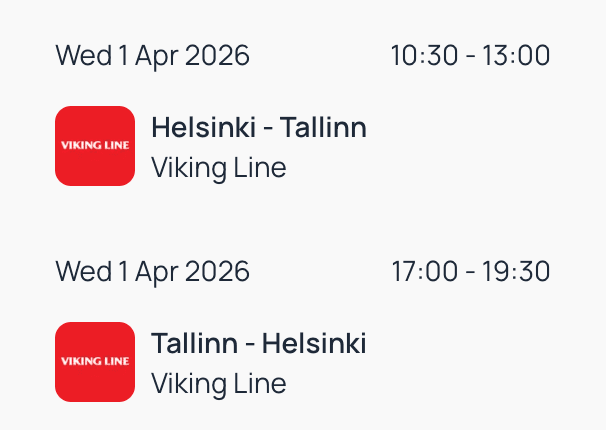The image size is (606, 430).
Task: Click the dash in the 10:30 - 13:00 time range
Action: 470,56
